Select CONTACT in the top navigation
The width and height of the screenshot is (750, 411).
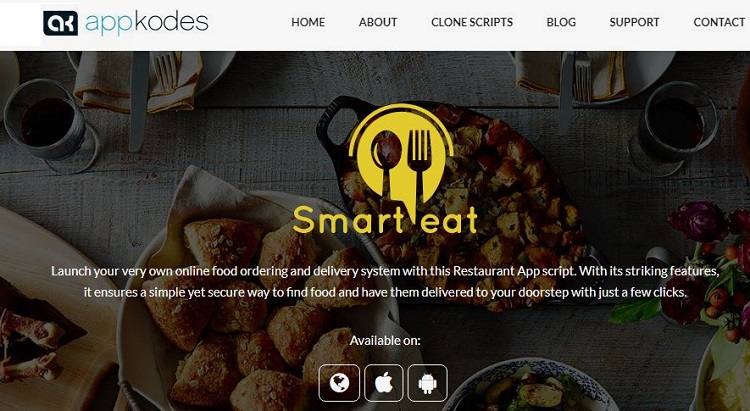[719, 22]
